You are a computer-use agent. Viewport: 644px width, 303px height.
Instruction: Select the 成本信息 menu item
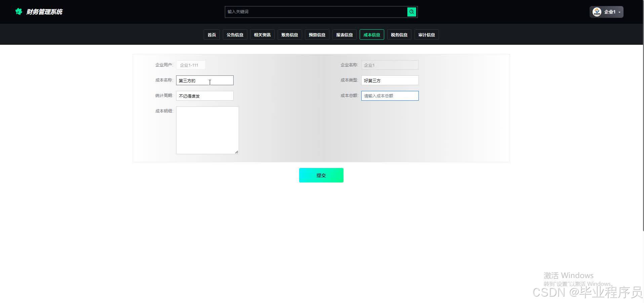pyautogui.click(x=372, y=35)
